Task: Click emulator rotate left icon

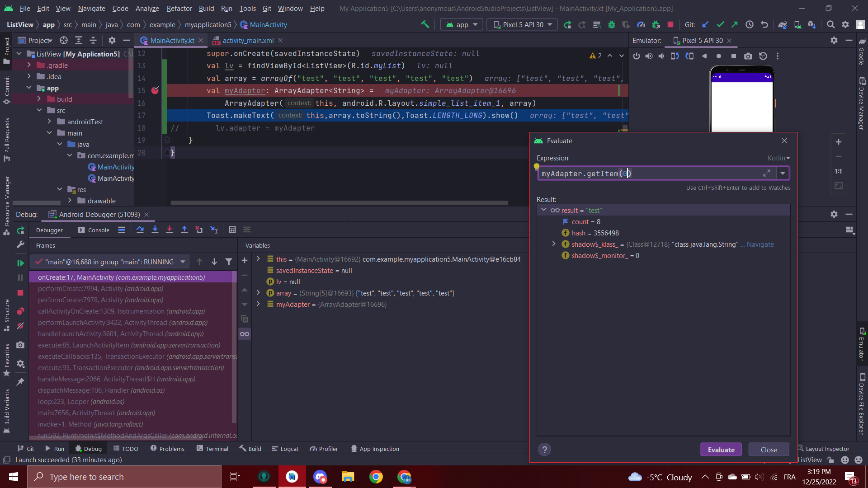Action: point(675,56)
